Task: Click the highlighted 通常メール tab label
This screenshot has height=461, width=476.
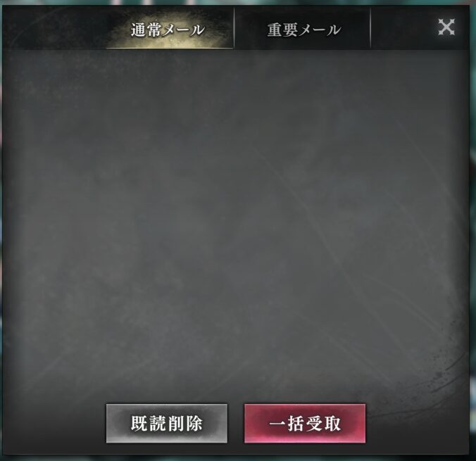Action: pos(168,30)
